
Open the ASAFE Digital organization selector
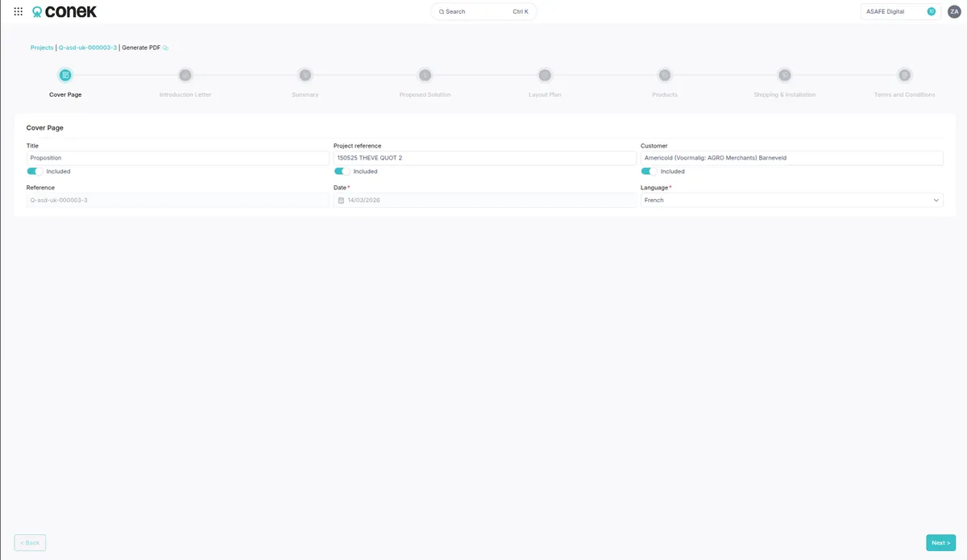(x=900, y=11)
